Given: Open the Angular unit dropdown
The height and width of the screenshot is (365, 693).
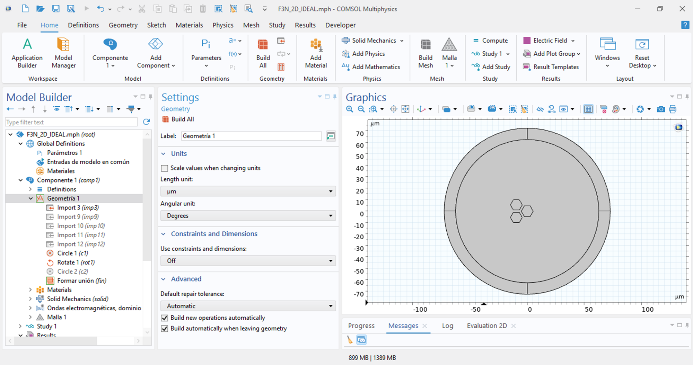Looking at the screenshot, I should coord(248,216).
